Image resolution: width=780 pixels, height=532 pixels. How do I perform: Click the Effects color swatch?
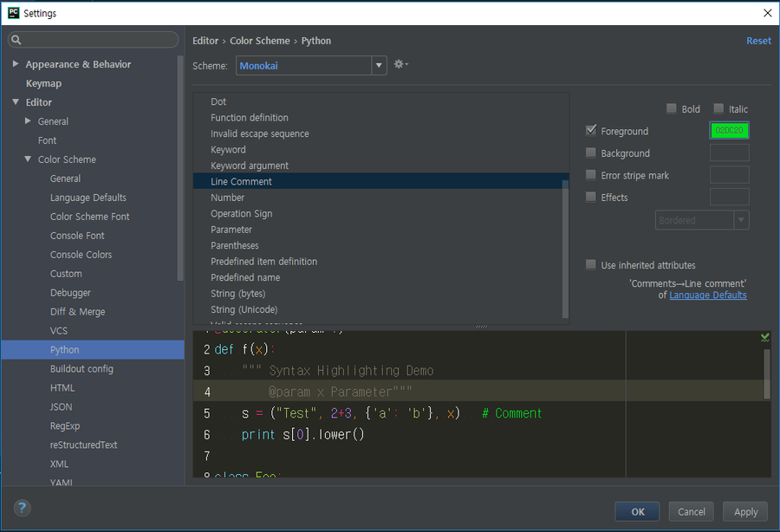[x=729, y=197]
